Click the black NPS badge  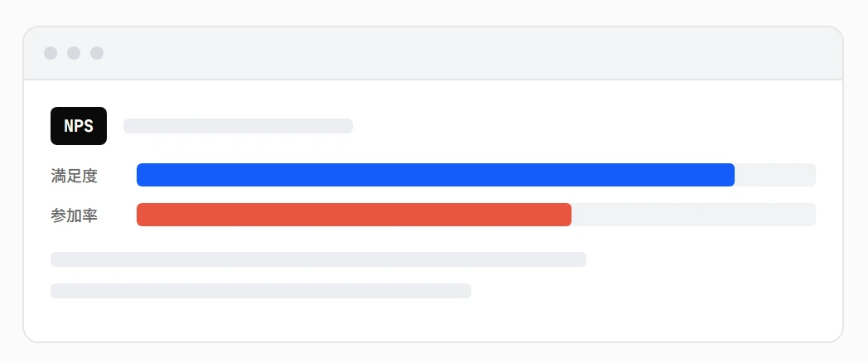[x=79, y=126]
